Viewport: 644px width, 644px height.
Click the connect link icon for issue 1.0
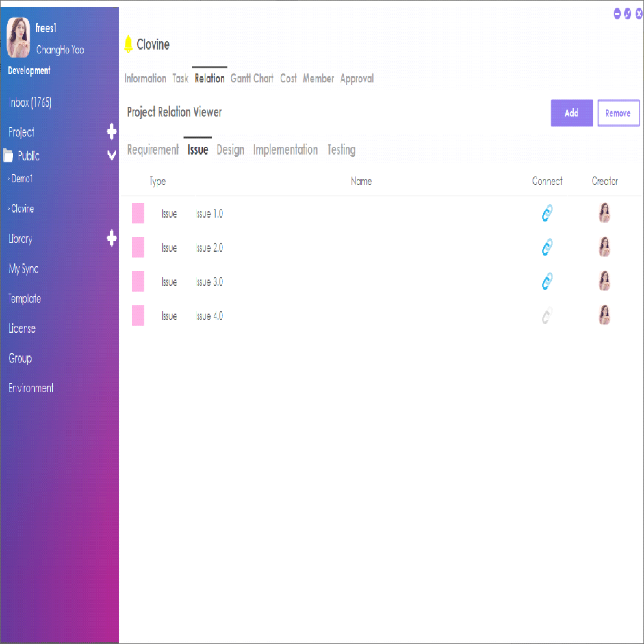(x=547, y=213)
